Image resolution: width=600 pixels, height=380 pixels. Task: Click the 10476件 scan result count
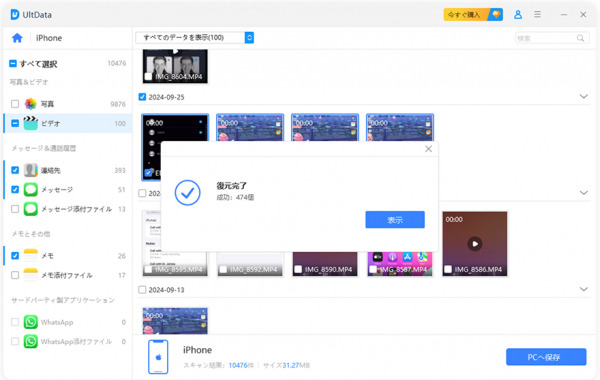point(241,365)
